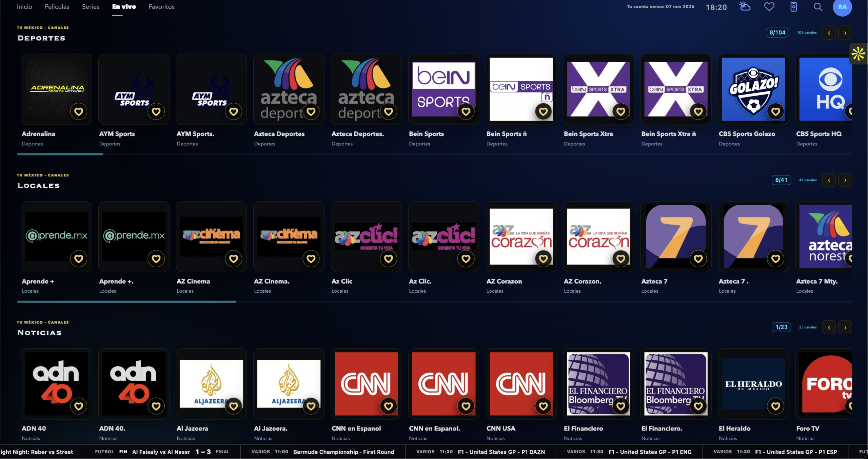The image size is (868, 459).
Task: Click ticker F1 - United States GP - P1 DAZN
Action: coord(480,452)
